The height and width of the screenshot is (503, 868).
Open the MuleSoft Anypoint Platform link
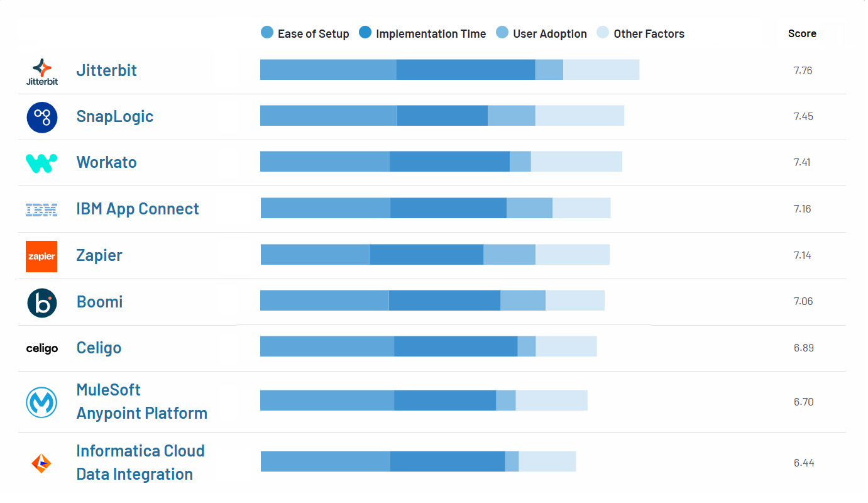coord(141,402)
